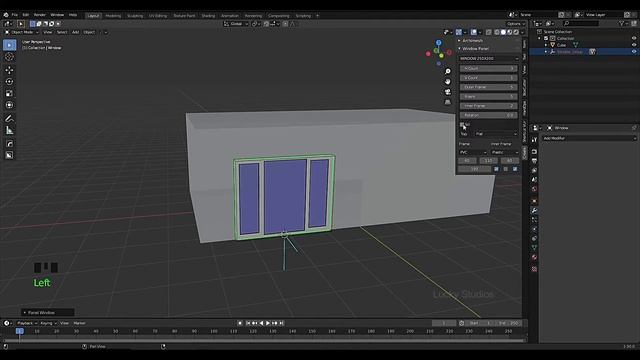Click the pan view hand icon
Image resolution: width=640 pixels, height=360 pixels.
pos(448,82)
